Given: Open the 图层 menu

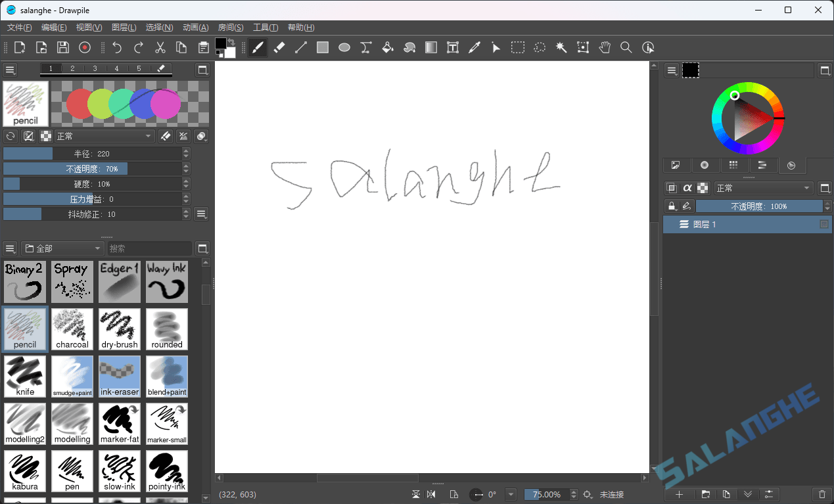Looking at the screenshot, I should point(124,27).
